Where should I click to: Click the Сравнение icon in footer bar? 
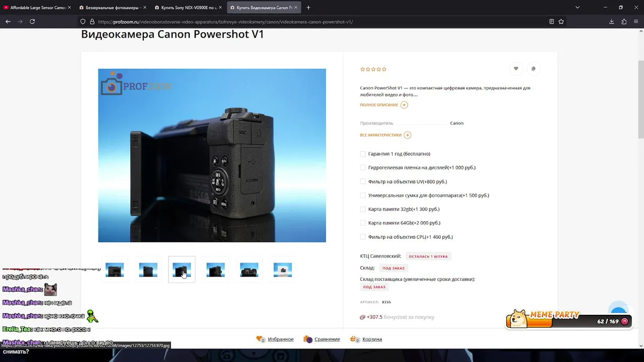click(308, 339)
